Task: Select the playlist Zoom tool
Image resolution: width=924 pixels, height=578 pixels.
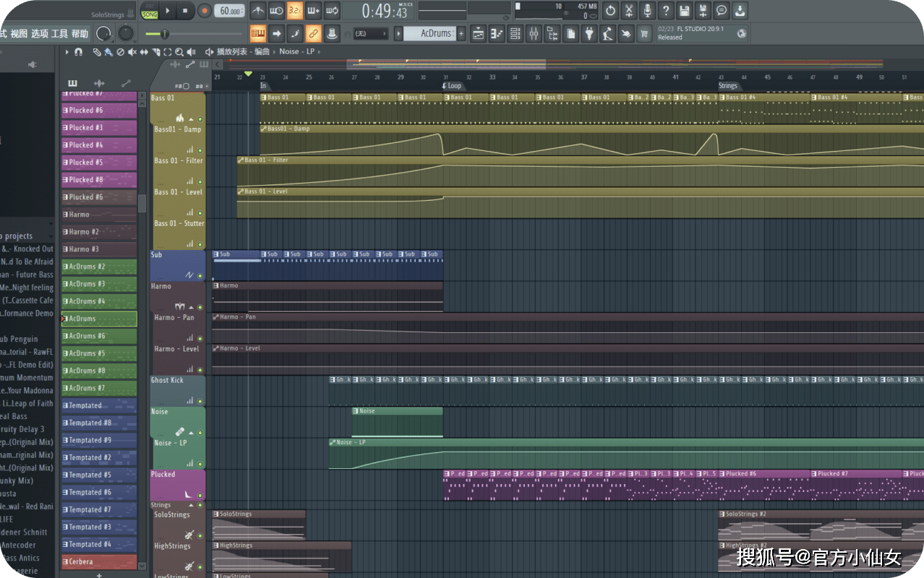Action: point(179,52)
